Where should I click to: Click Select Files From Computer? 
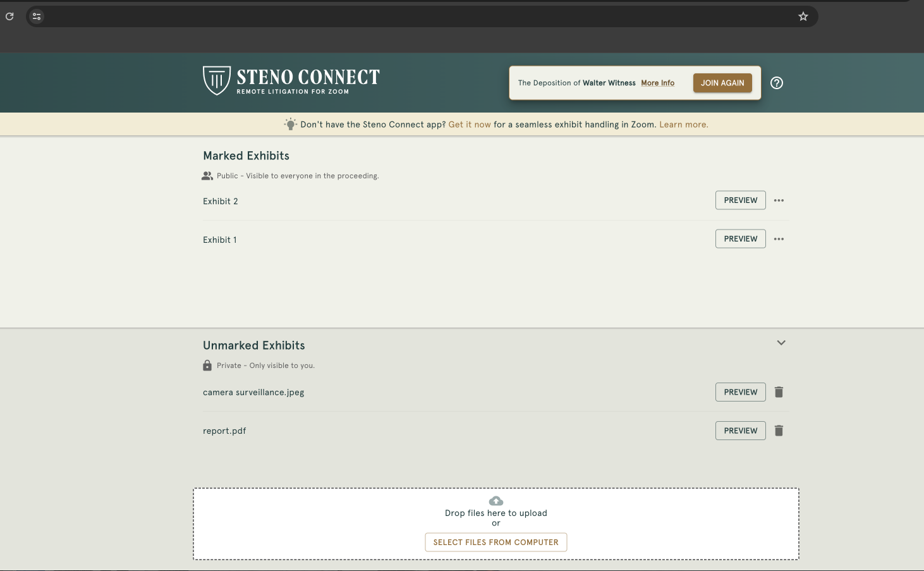[x=495, y=543]
